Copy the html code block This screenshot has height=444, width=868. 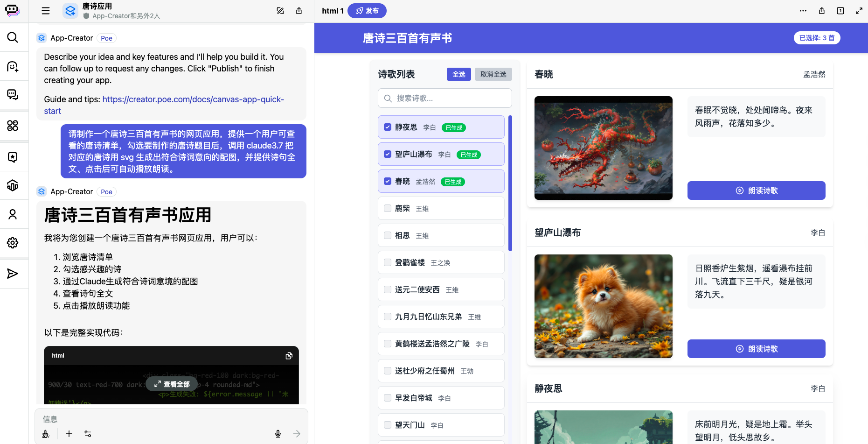tap(289, 356)
